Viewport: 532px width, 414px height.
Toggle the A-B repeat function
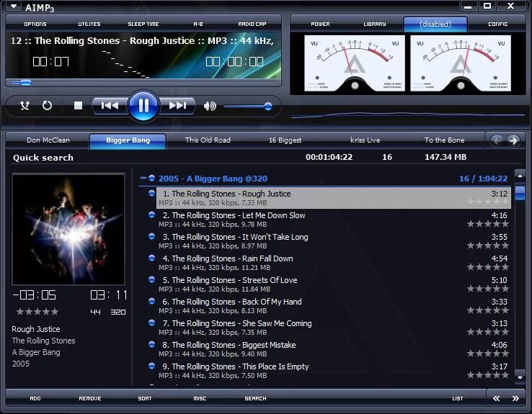coord(198,24)
